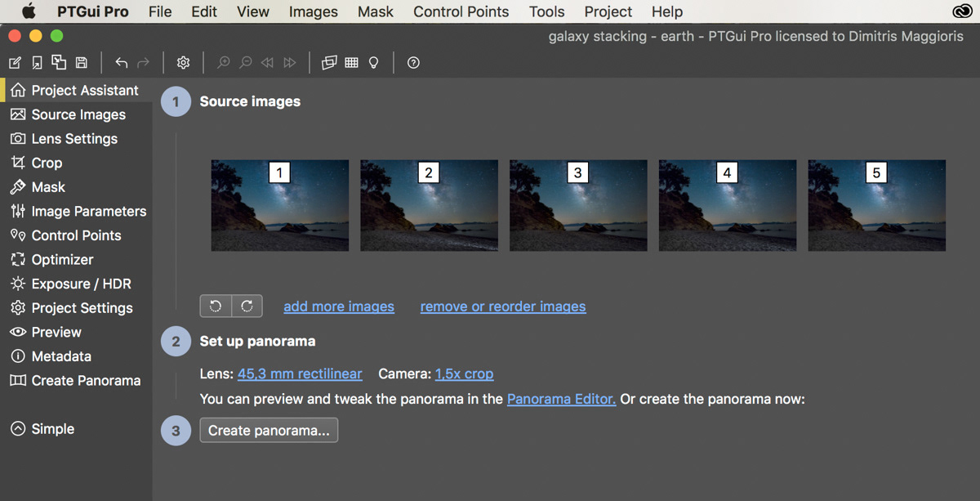
Task: Open Project Settings in the sidebar
Action: pos(76,308)
